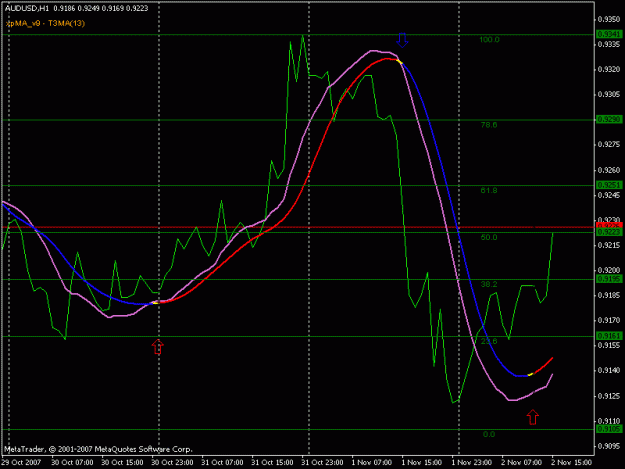Click the 1 Nov 23:00 time label

tap(472, 462)
